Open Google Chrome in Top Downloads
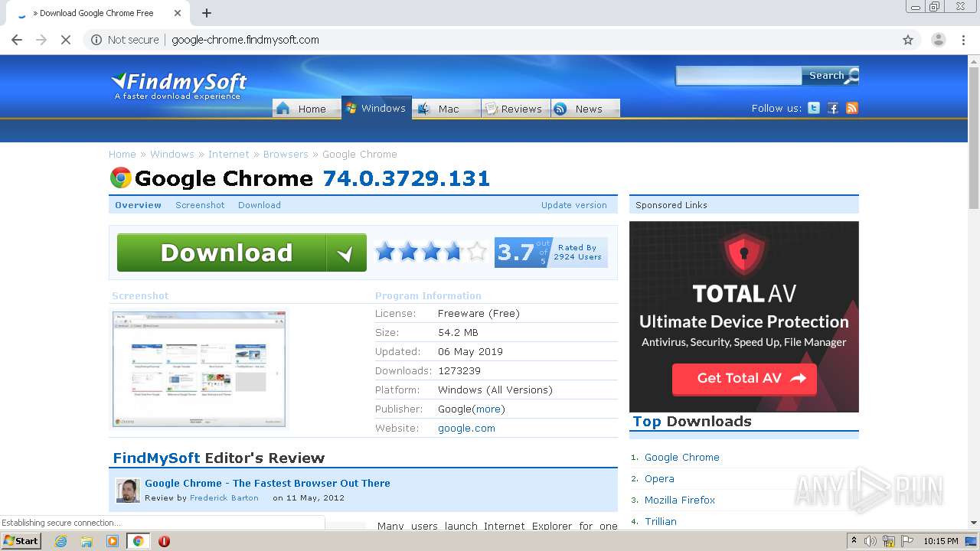 coord(681,457)
